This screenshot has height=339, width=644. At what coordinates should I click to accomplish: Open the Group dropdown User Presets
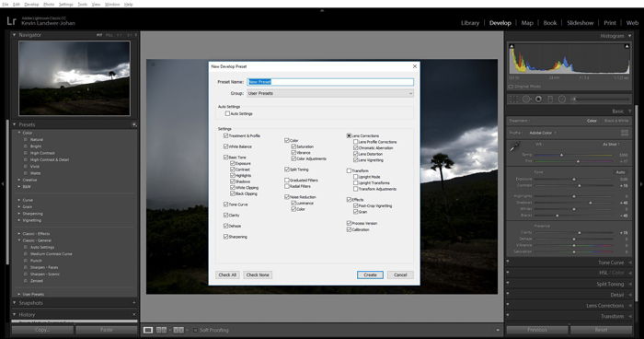[x=330, y=93]
